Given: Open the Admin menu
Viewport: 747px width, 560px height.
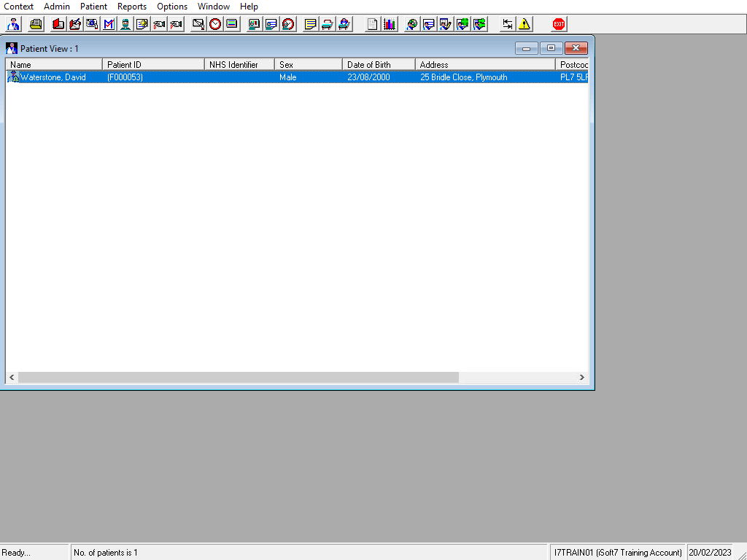Looking at the screenshot, I should tap(57, 6).
